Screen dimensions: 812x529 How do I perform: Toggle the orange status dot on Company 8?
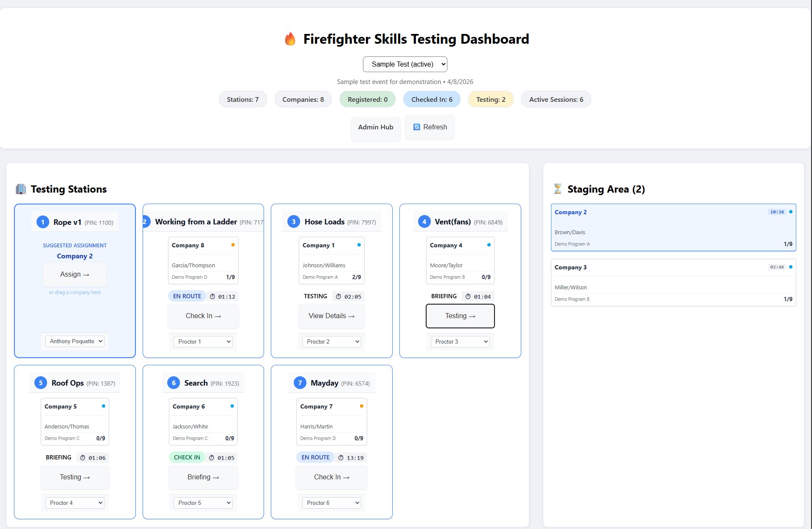click(x=233, y=245)
